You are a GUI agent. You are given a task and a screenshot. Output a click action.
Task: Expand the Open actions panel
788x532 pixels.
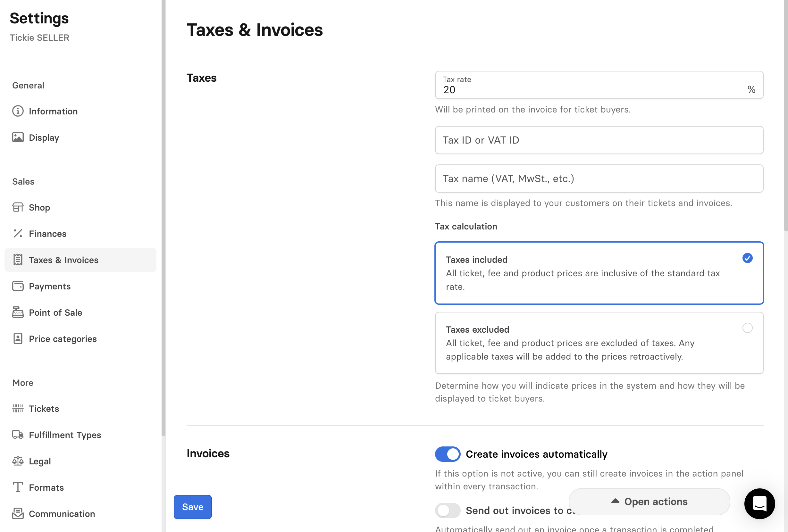(x=649, y=502)
